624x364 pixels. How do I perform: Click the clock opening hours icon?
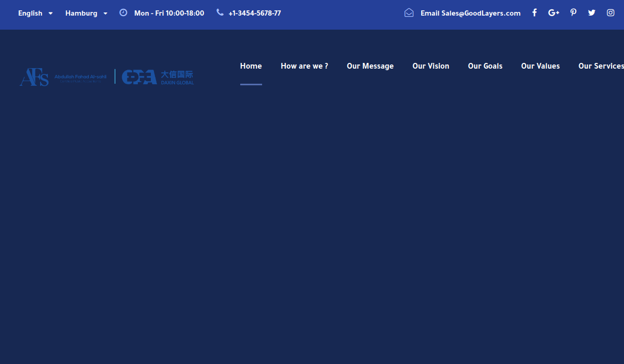coord(123,12)
